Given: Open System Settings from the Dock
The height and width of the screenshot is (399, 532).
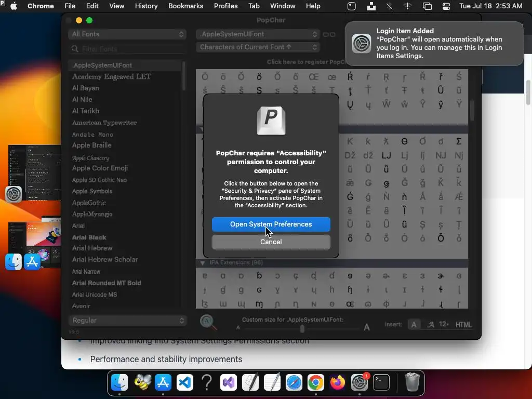Looking at the screenshot, I should pyautogui.click(x=360, y=382).
